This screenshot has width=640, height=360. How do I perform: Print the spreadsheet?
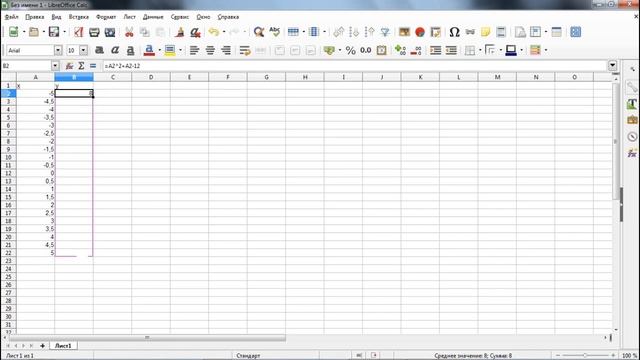point(94,32)
